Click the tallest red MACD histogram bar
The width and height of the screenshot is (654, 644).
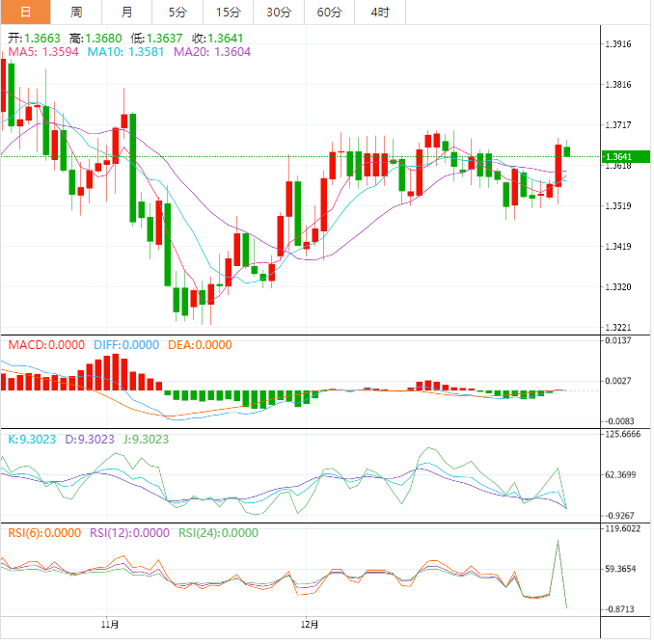click(116, 372)
